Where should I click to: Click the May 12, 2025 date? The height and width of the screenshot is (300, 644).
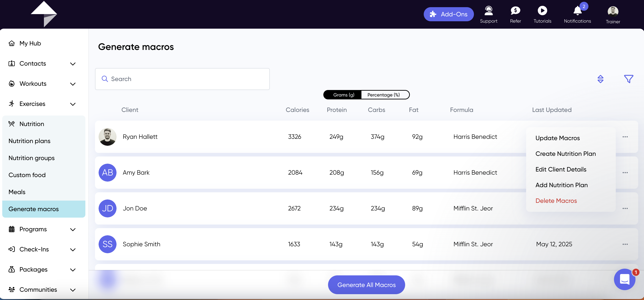[554, 244]
